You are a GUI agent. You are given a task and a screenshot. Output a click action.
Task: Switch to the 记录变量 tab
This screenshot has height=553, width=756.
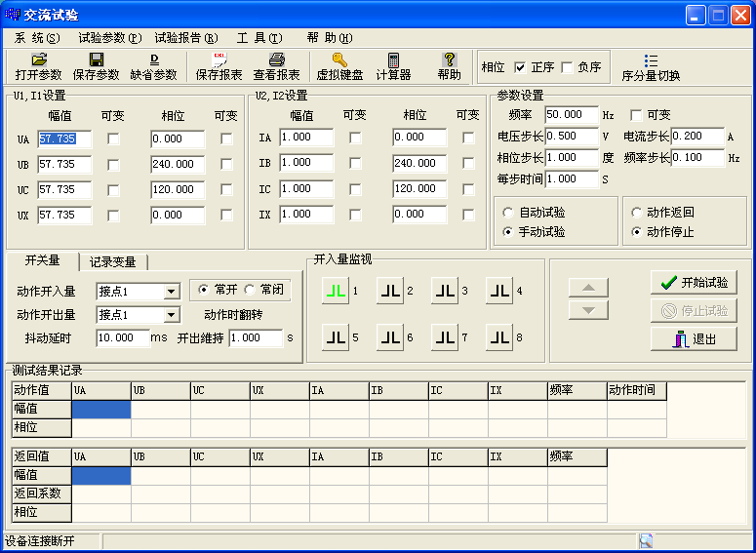[x=113, y=262]
